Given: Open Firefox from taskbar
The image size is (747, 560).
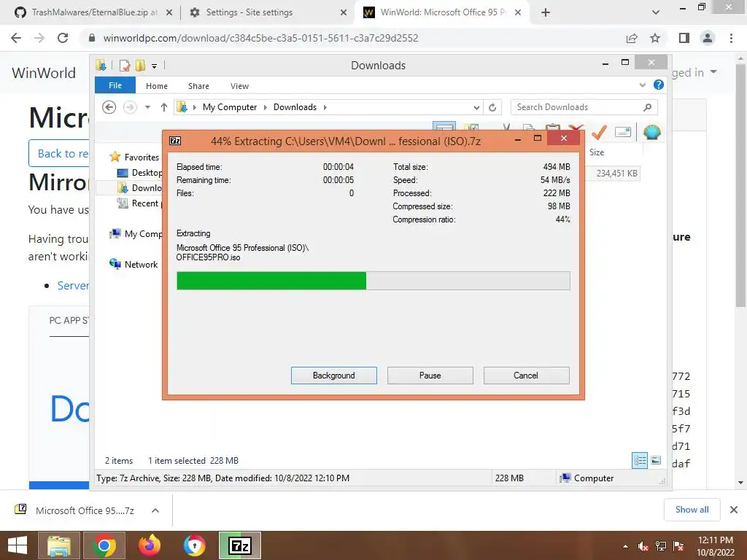Looking at the screenshot, I should coord(149,545).
